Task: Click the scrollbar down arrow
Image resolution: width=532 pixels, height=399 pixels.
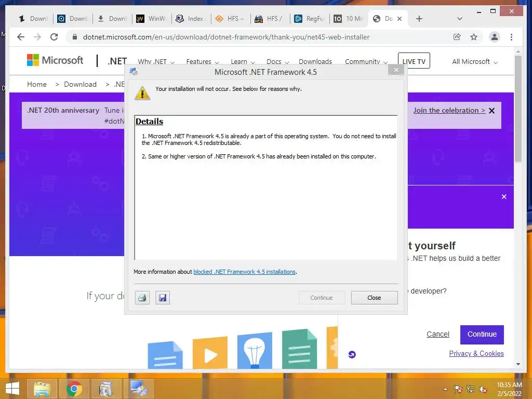Action: click(x=518, y=364)
